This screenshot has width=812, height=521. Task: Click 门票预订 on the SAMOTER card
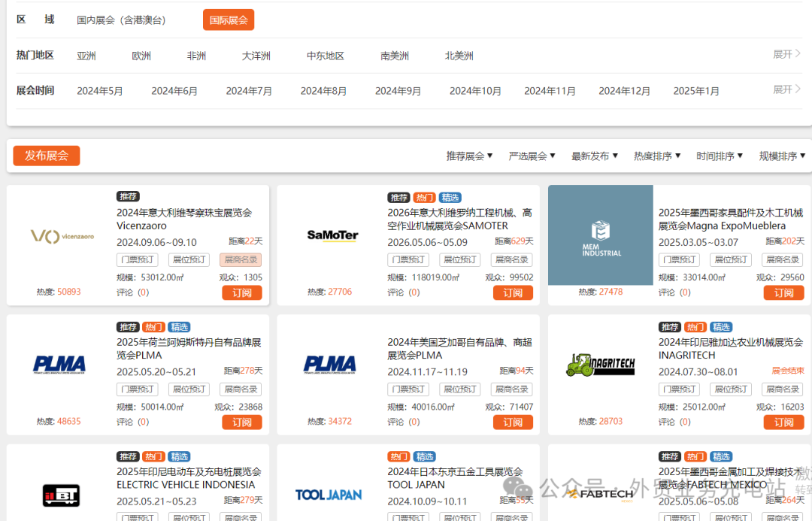pos(408,259)
